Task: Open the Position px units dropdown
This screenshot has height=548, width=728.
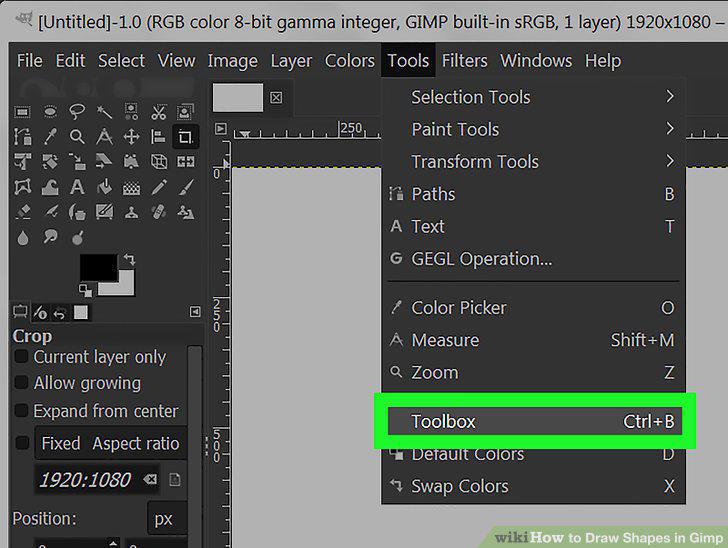Action: pyautogui.click(x=167, y=518)
